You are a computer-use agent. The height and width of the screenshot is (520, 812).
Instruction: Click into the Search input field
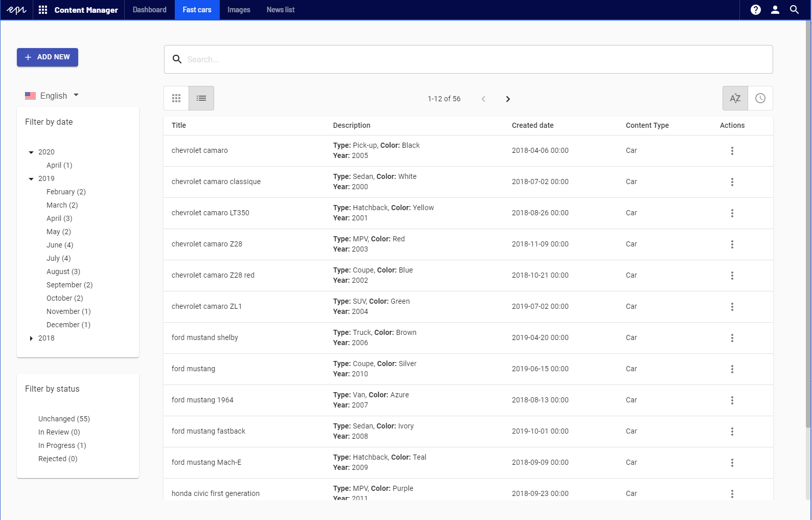tap(475, 59)
